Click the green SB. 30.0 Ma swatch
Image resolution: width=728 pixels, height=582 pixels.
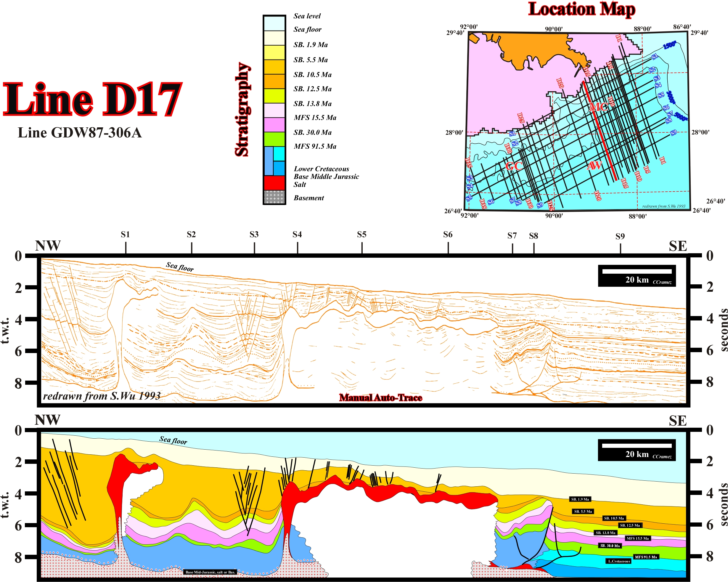point(274,139)
